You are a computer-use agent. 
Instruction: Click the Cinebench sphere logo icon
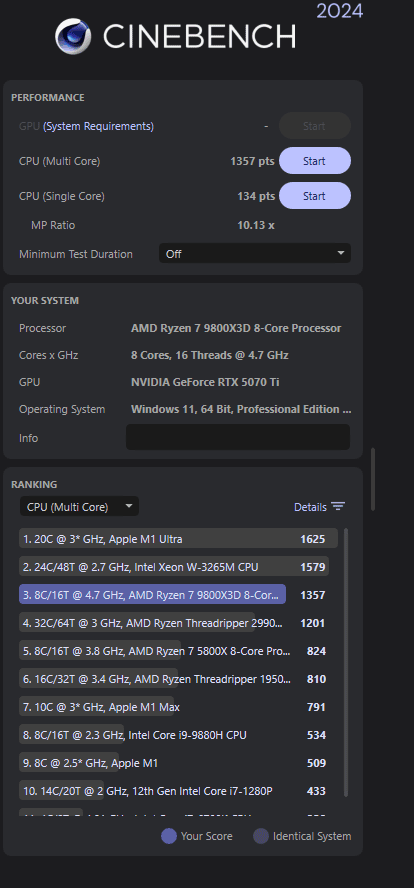coord(74,36)
